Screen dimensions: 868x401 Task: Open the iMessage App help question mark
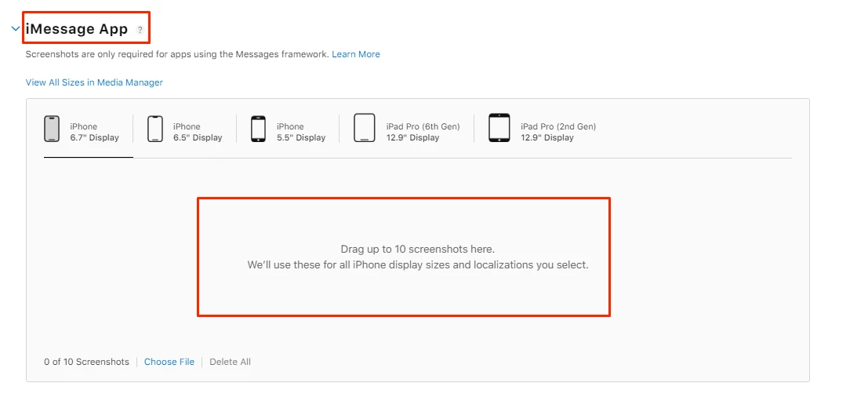(x=140, y=30)
